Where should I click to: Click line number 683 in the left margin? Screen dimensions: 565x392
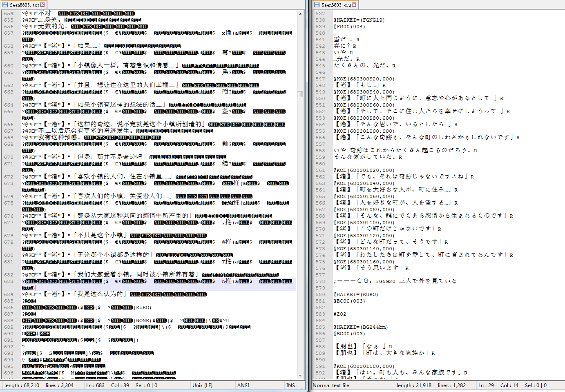(x=9, y=281)
